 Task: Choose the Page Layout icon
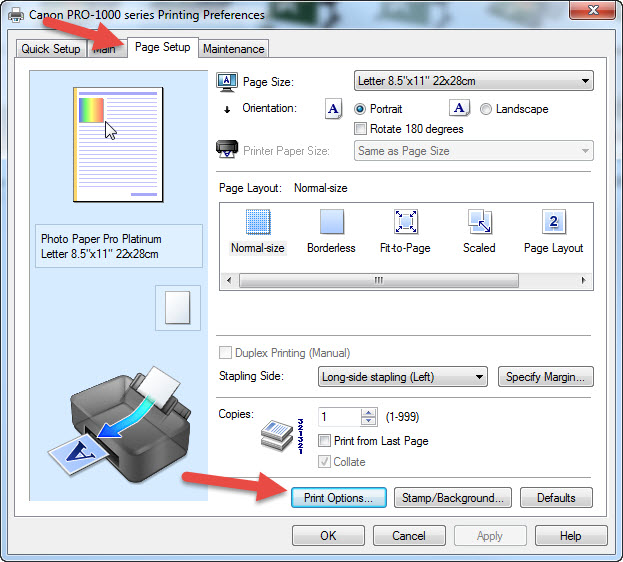click(553, 221)
